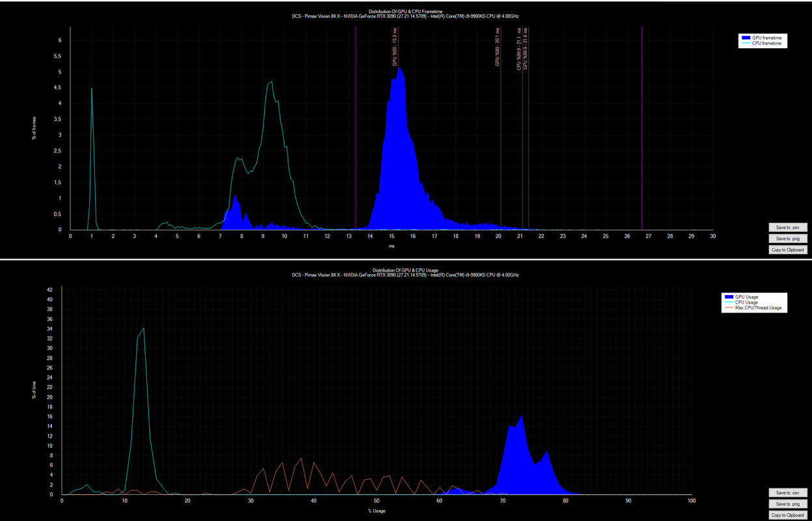The width and height of the screenshot is (812, 521).
Task: Click Save to .csv for the frametime chart
Action: coord(788,227)
